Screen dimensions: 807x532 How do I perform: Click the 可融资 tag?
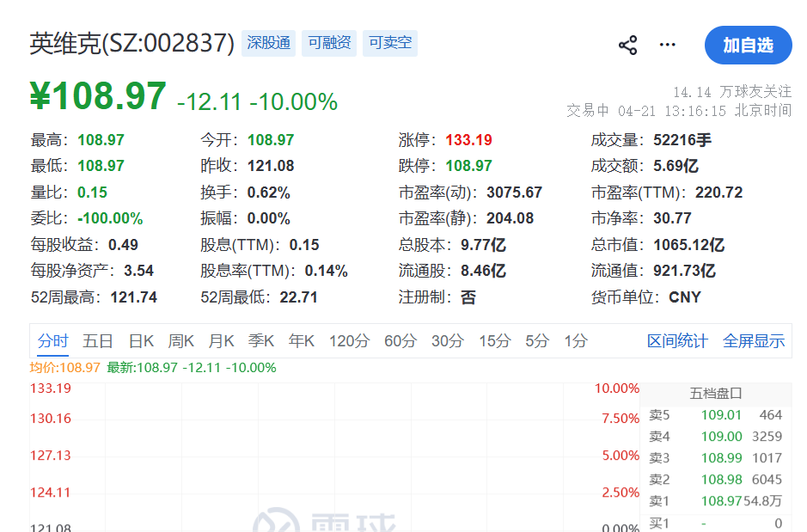point(330,43)
